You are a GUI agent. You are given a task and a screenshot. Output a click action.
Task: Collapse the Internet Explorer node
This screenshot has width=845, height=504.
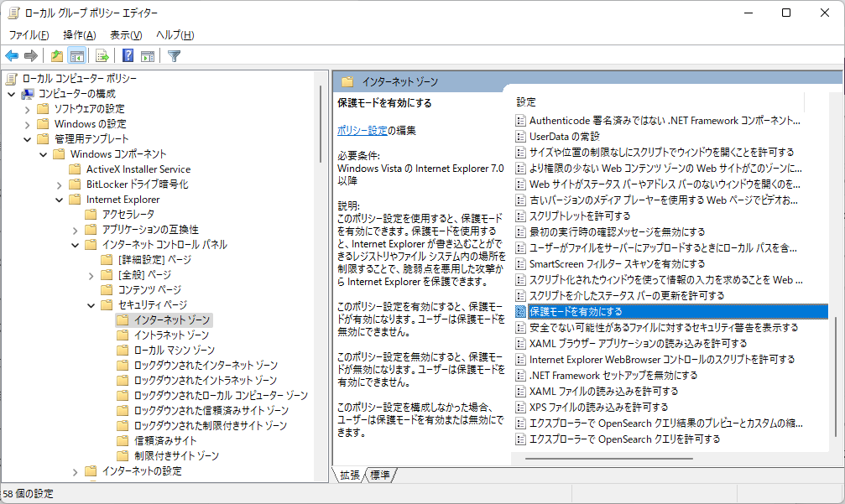[x=60, y=200]
